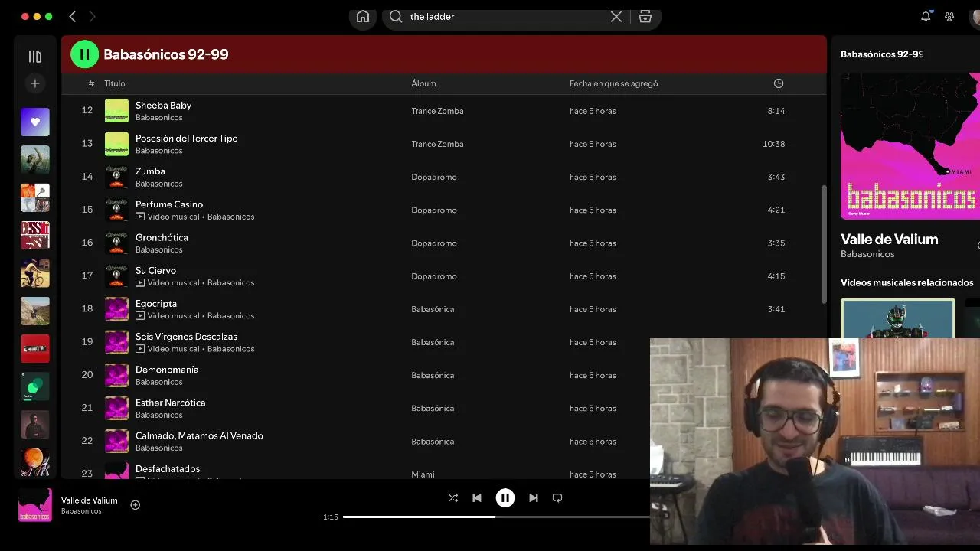Pause the current song in player bar
This screenshot has width=980, height=551.
(505, 498)
